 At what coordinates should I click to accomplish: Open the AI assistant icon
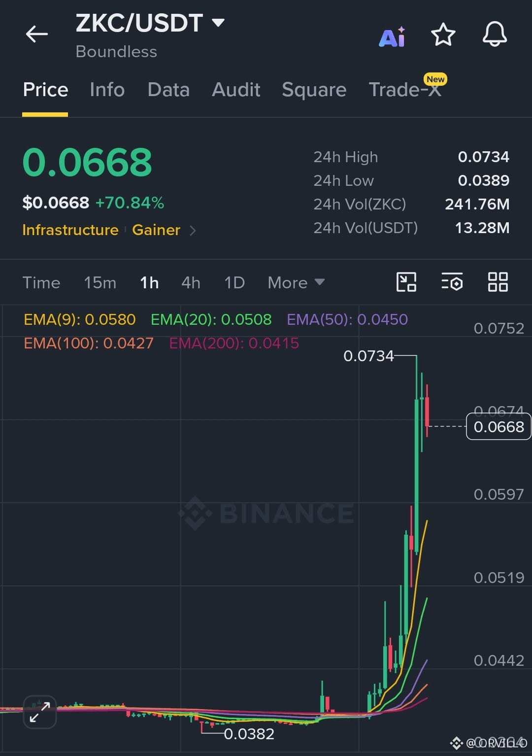pyautogui.click(x=392, y=36)
